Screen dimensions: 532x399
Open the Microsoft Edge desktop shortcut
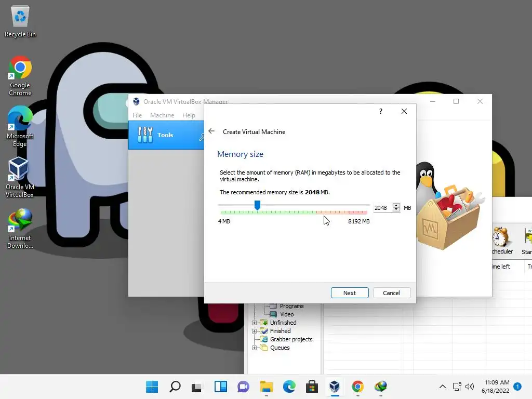[20, 127]
